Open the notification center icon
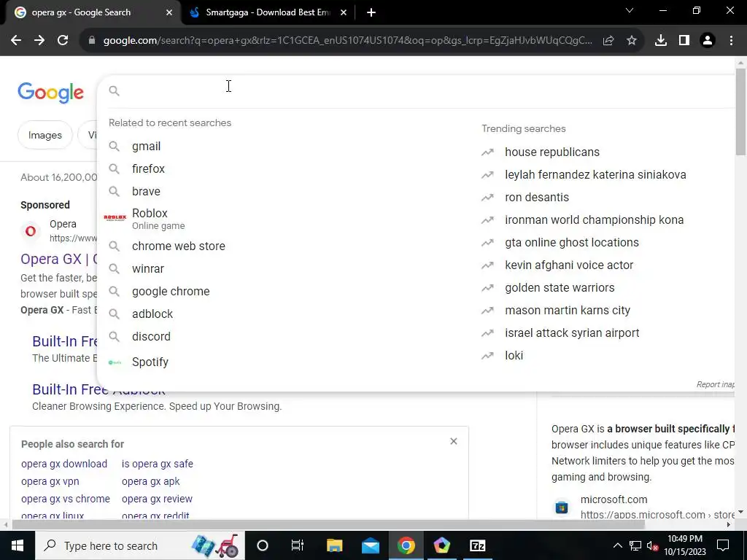 [x=723, y=545]
